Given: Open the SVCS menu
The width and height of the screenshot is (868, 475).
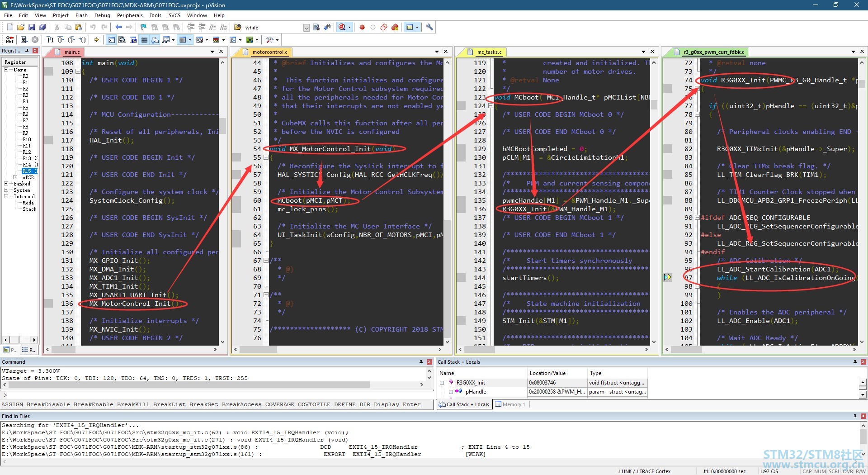Looking at the screenshot, I should [175, 15].
